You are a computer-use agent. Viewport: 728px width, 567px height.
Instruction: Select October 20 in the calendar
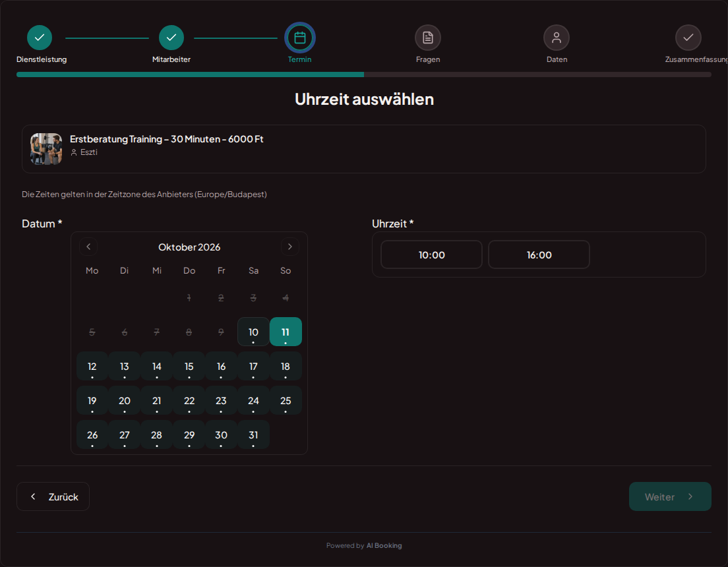pos(125,400)
